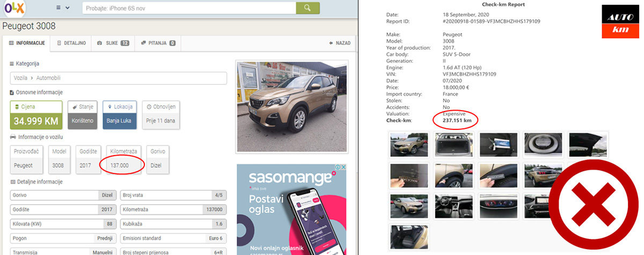Click the green Cijena 34.999 KM tile

(x=36, y=115)
